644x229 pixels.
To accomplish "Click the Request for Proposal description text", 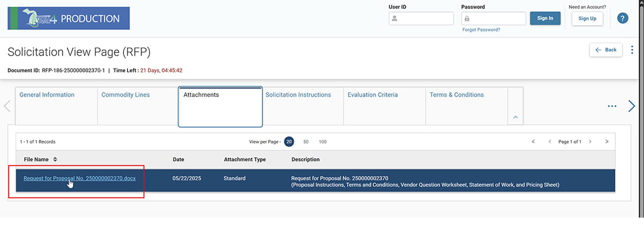I will click(425, 181).
